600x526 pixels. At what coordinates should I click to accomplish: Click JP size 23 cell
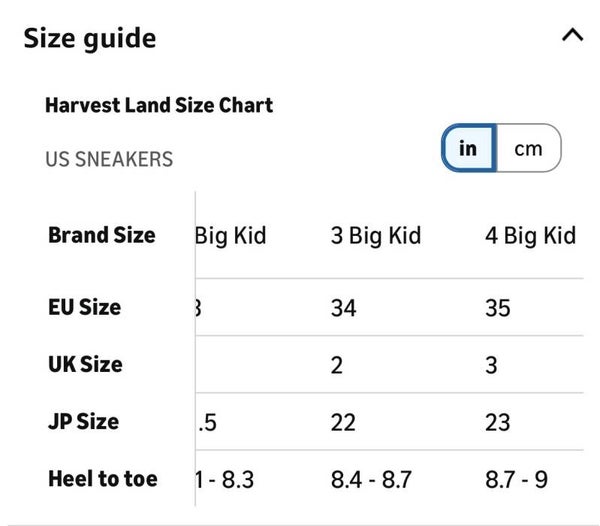click(x=498, y=422)
